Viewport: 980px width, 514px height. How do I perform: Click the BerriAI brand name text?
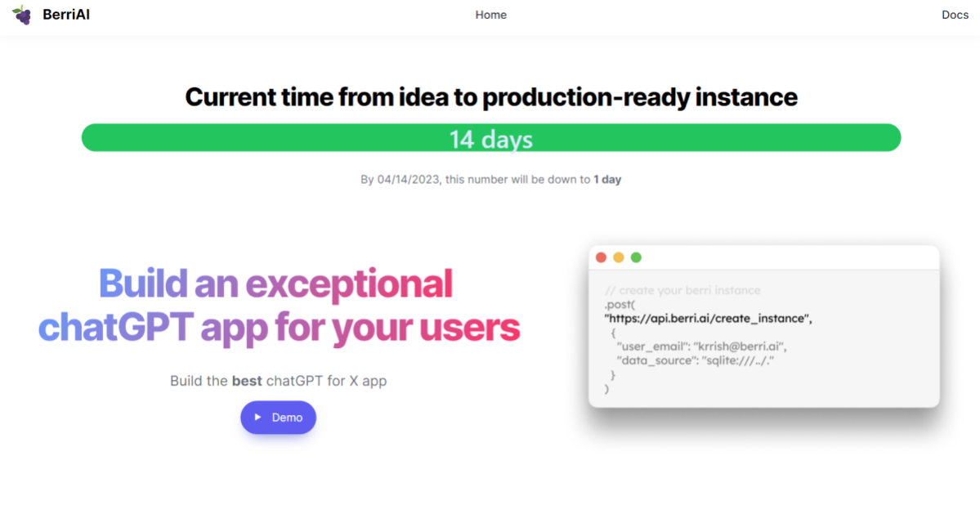(x=66, y=15)
